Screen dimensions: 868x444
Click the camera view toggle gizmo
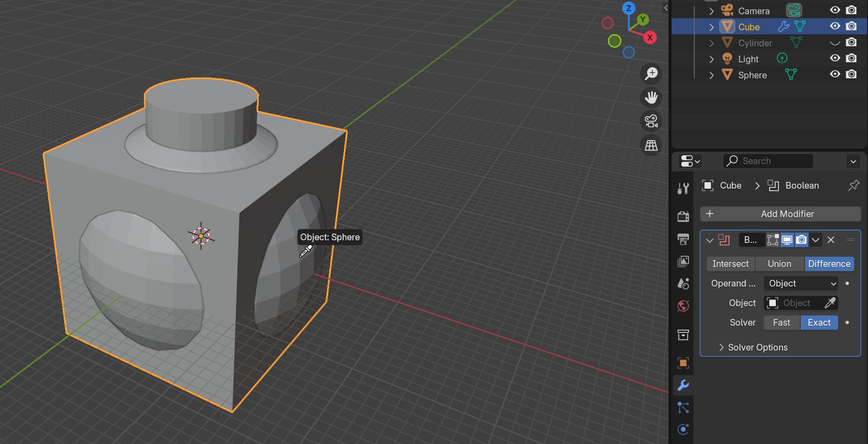click(651, 121)
